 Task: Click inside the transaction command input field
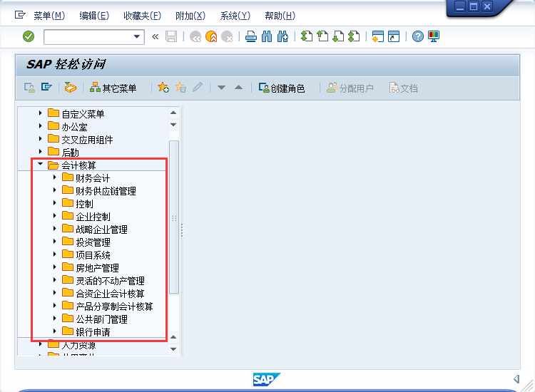[x=86, y=36]
